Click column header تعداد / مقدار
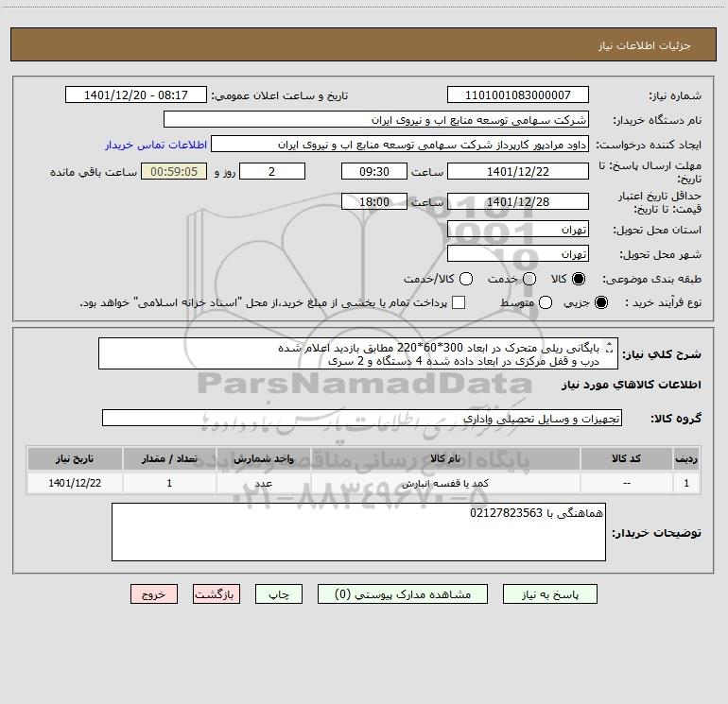This screenshot has height=704, width=728. coord(169,458)
